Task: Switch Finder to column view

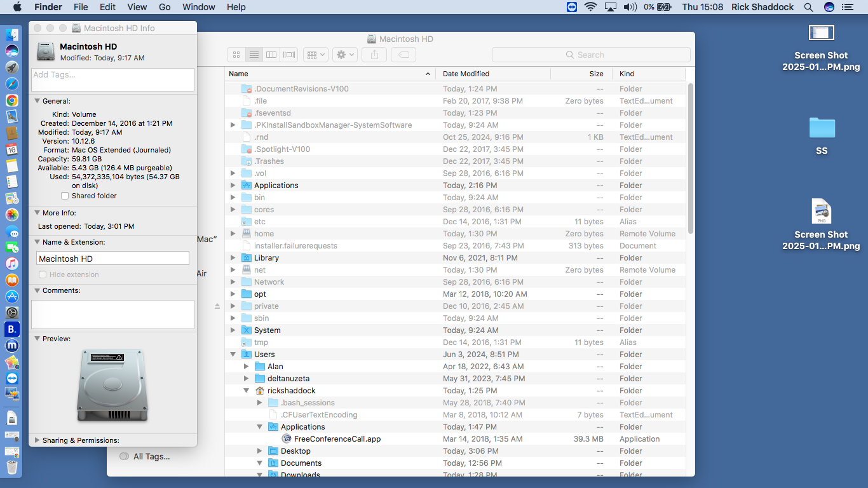Action: pos(271,55)
